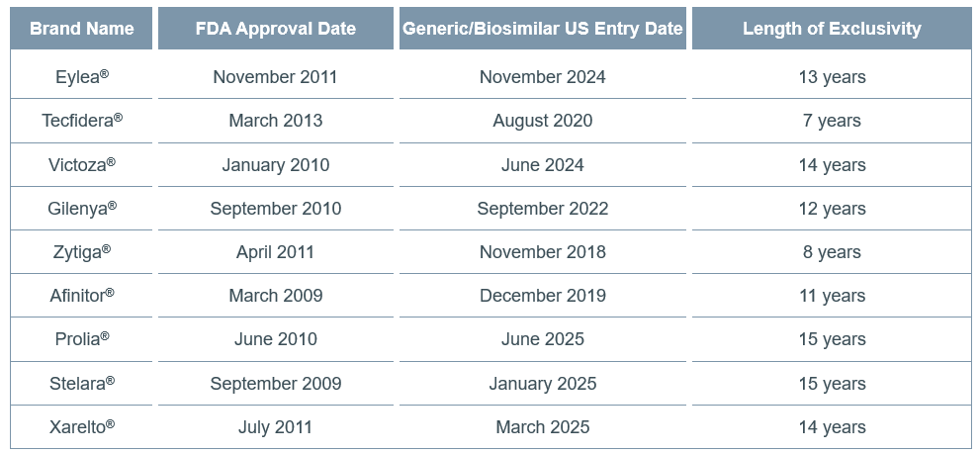980x454 pixels.
Task: Select the November 2011 approval date cell
Action: tap(275, 77)
